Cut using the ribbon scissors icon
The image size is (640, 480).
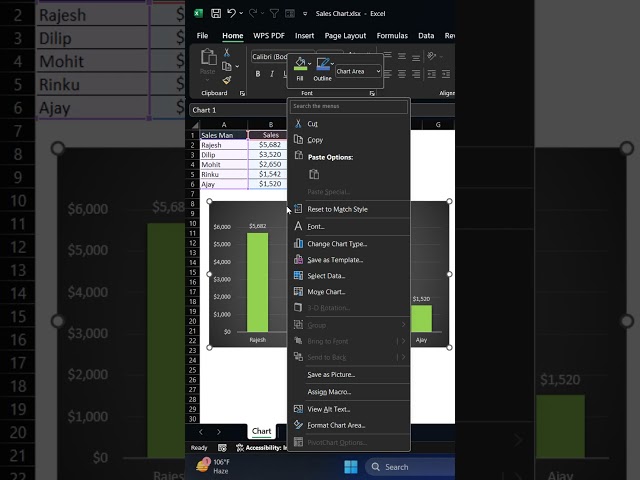[x=227, y=53]
